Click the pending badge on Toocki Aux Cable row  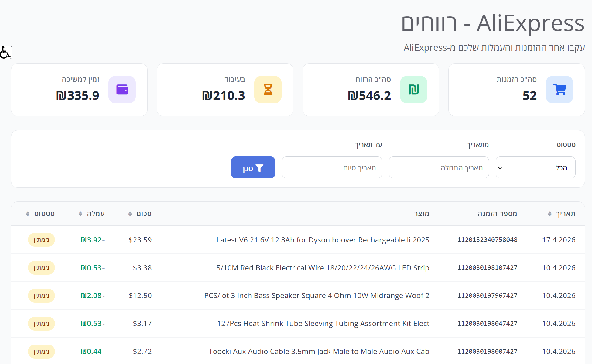(x=41, y=352)
